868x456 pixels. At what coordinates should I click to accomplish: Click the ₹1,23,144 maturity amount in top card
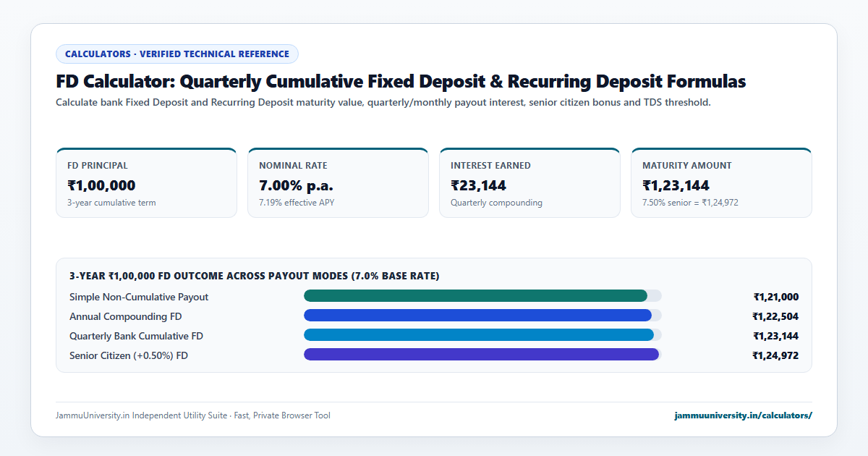tap(676, 185)
